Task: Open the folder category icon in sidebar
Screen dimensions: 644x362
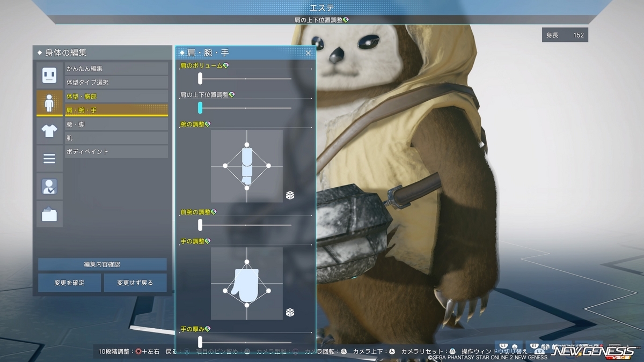Action: [x=49, y=214]
